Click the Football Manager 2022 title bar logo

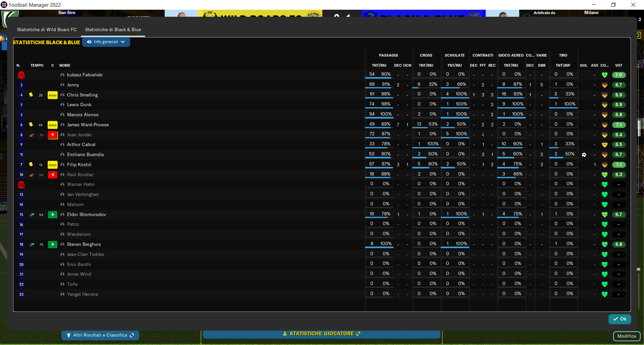tap(4, 5)
